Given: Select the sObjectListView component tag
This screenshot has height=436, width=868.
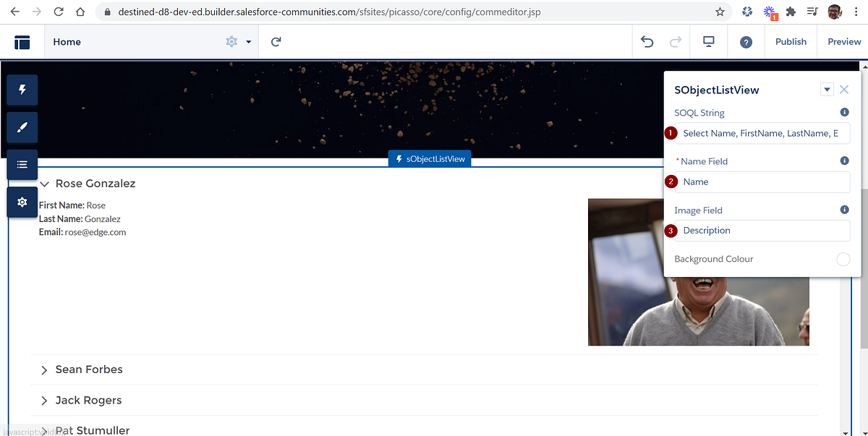Looking at the screenshot, I should (430, 159).
